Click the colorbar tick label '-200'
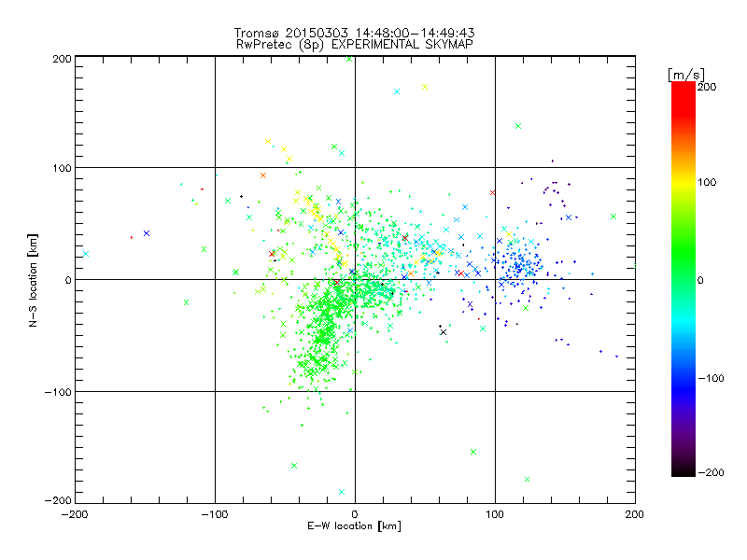Screen dimensions: 747x560 tap(711, 472)
